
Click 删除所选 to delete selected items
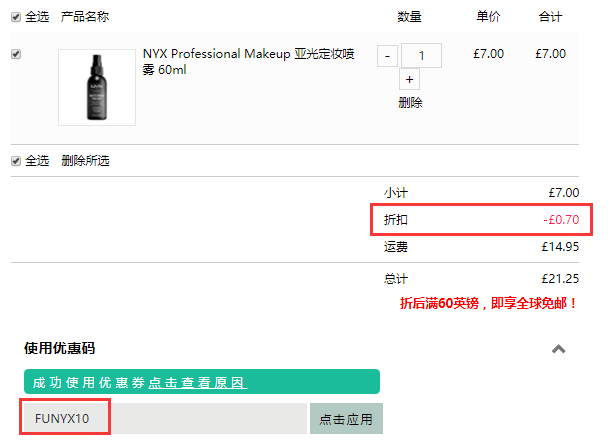[x=85, y=161]
